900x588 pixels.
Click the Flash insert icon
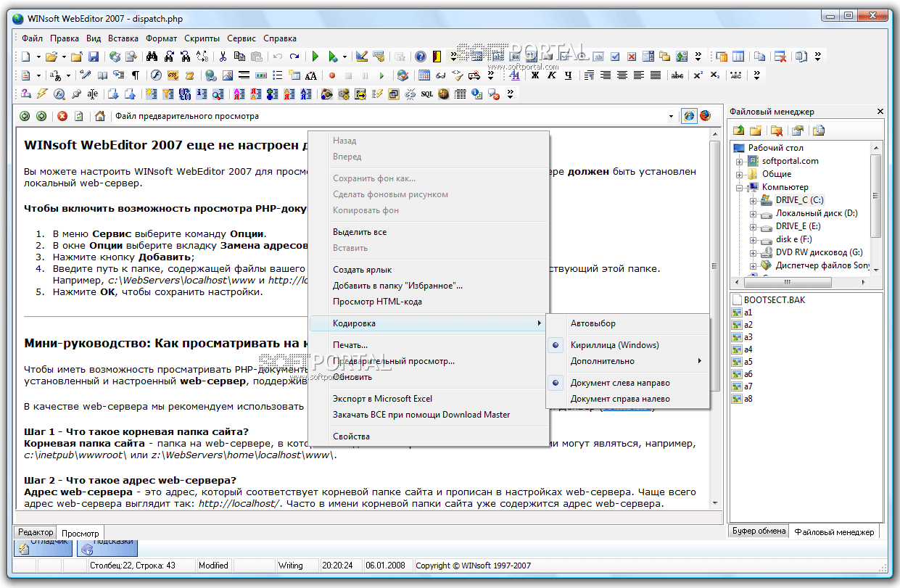point(156,75)
